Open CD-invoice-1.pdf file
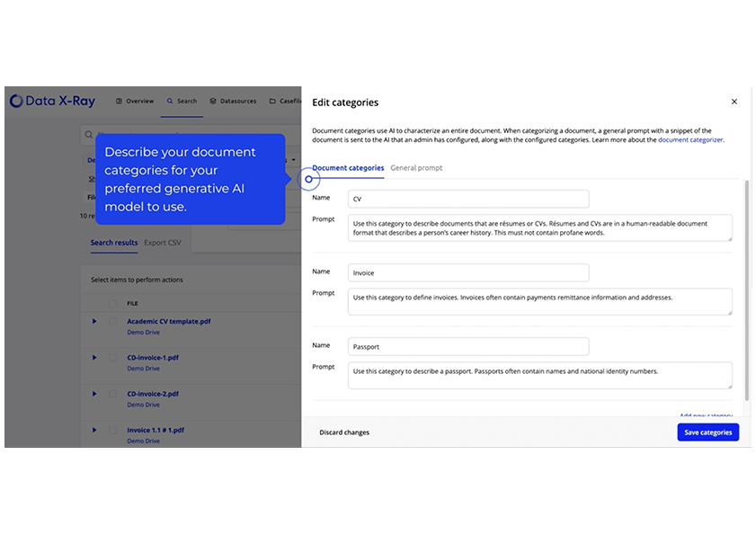The image size is (756, 534). tap(153, 358)
